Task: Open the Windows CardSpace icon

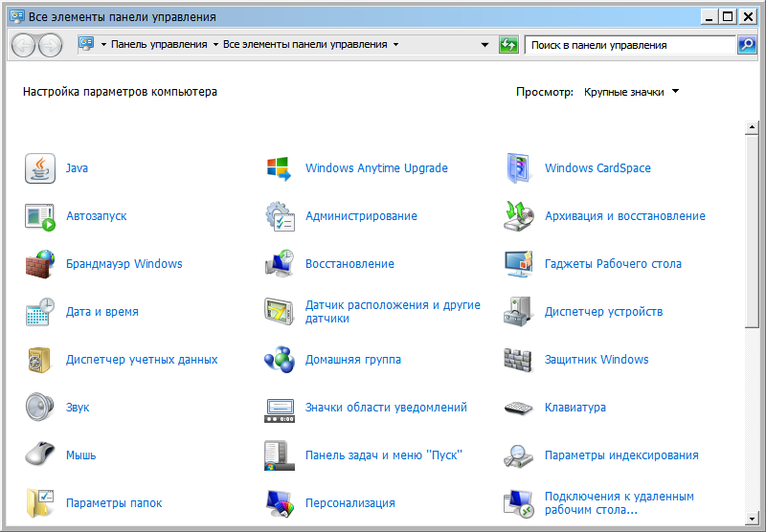Action: [518, 168]
